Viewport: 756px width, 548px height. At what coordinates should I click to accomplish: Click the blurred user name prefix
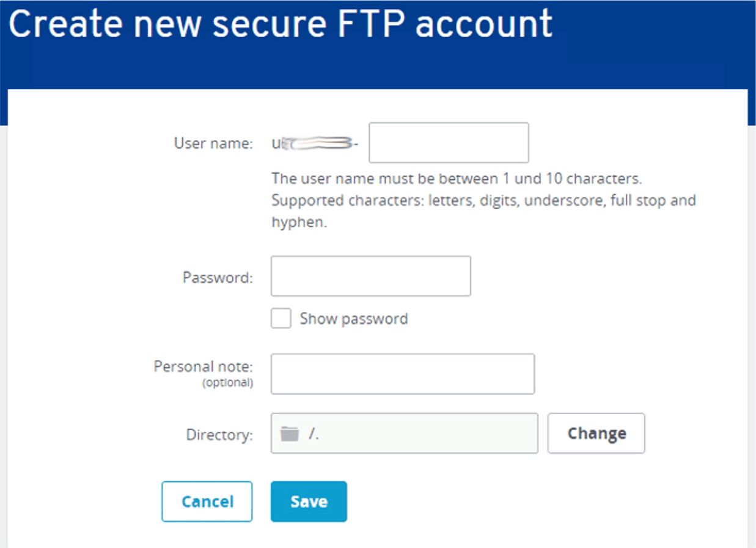pos(315,144)
